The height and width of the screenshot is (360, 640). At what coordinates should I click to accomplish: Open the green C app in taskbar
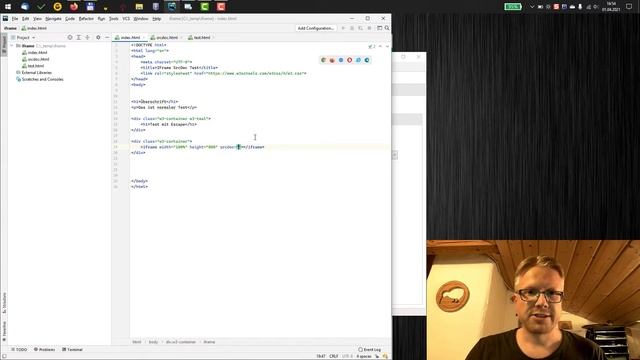(x=204, y=7)
